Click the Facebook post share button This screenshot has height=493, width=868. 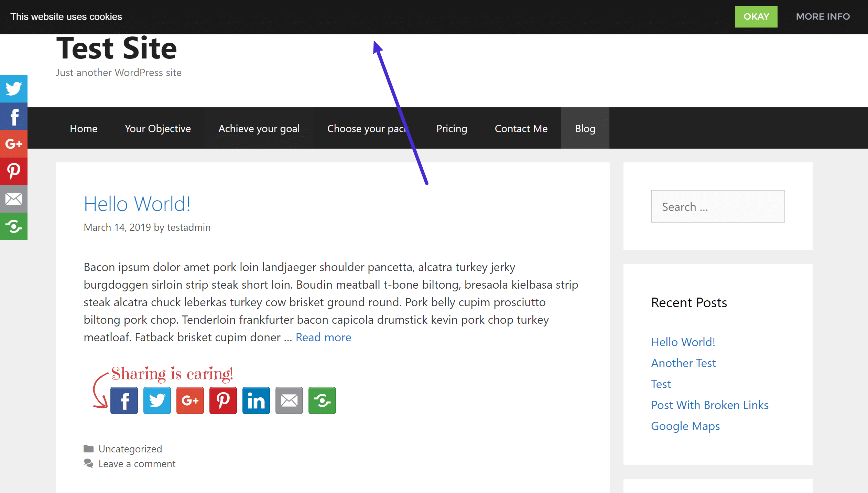pos(123,400)
